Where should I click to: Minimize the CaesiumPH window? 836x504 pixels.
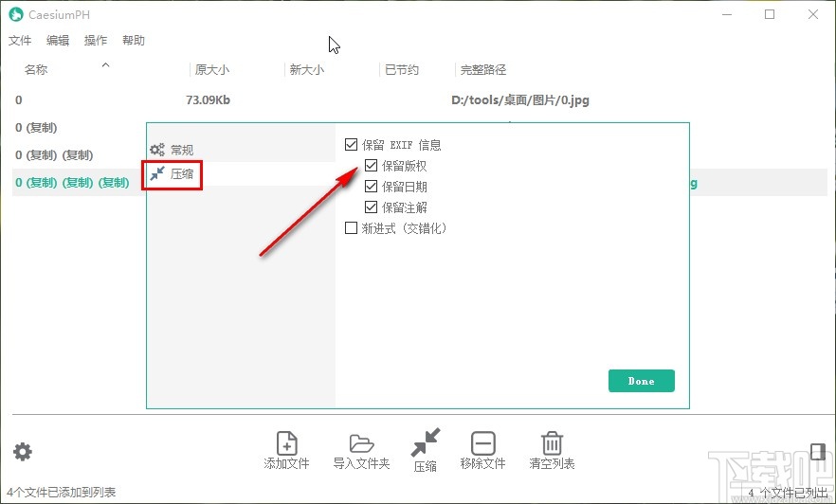(x=727, y=14)
